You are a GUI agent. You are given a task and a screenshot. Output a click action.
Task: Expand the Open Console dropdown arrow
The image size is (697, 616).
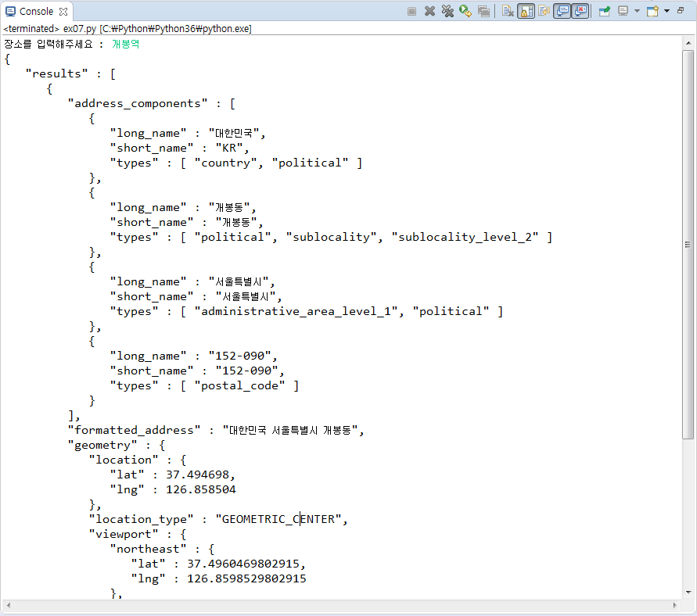tap(666, 11)
